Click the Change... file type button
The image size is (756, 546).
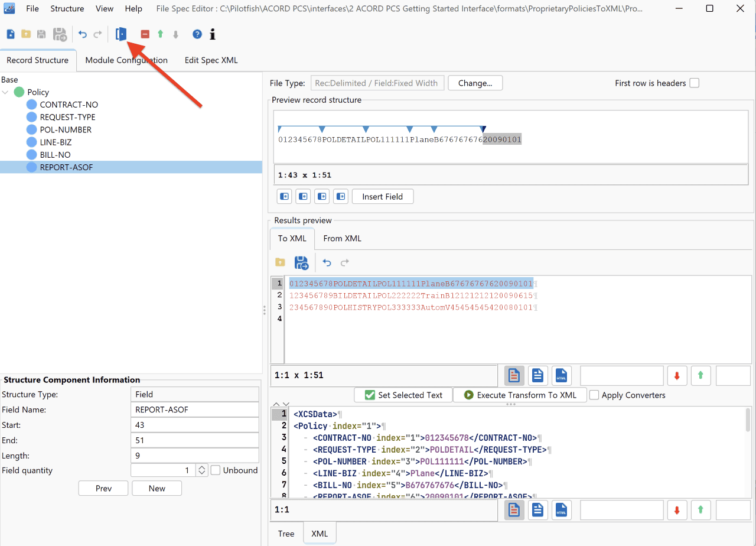coord(475,83)
